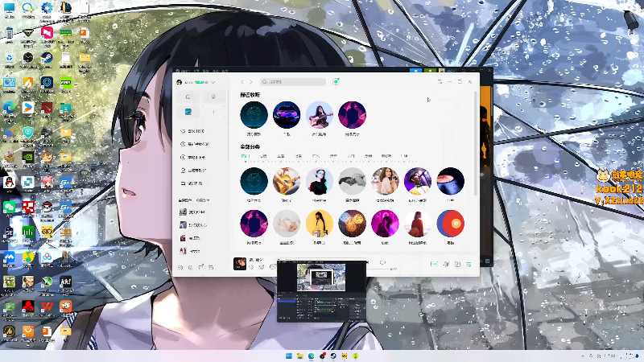Click the recording software preview thumbnail below the player
Image resolution: width=644 pixels, height=362 pixels.
tap(321, 291)
